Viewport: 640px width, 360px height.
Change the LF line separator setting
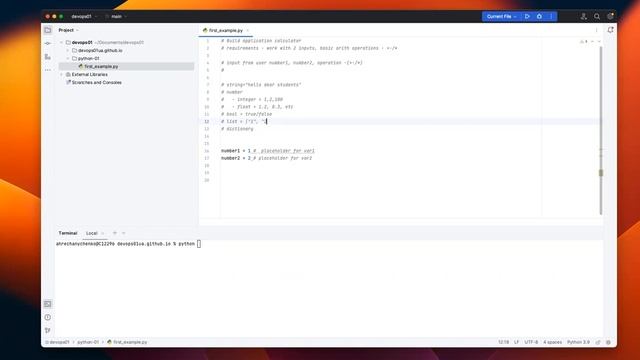516,342
